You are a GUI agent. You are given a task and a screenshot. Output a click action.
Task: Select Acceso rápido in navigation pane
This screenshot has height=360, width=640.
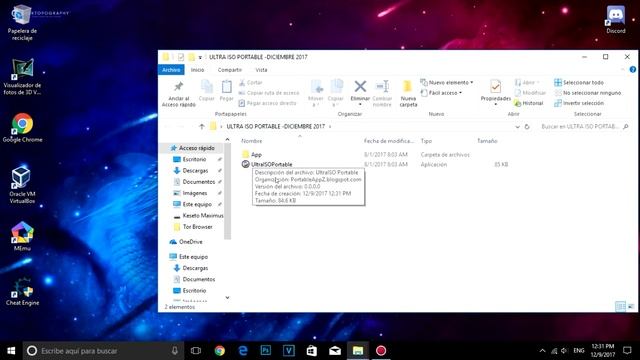coord(196,148)
